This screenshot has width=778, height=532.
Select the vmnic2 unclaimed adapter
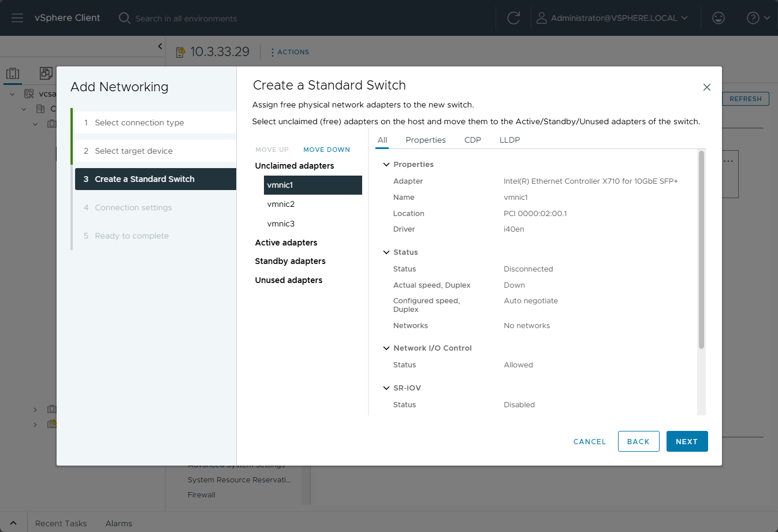(x=281, y=204)
